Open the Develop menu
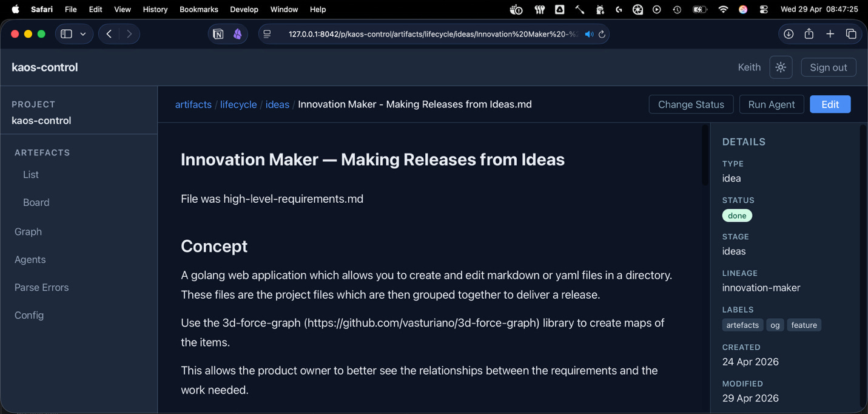The width and height of the screenshot is (868, 414). (x=244, y=9)
